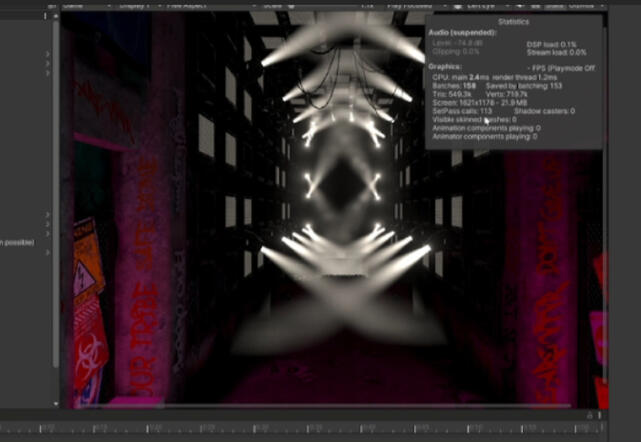
Task: Open the timeline panel's three-dot menu
Action: (600, 415)
